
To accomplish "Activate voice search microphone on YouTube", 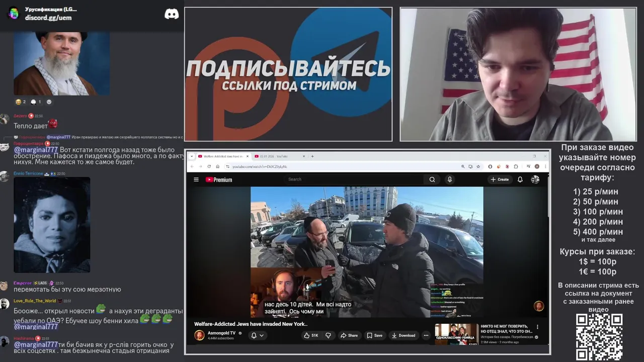I will tap(450, 179).
